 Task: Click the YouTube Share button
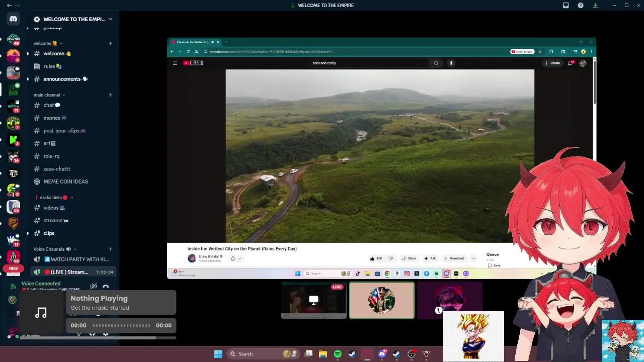click(409, 258)
